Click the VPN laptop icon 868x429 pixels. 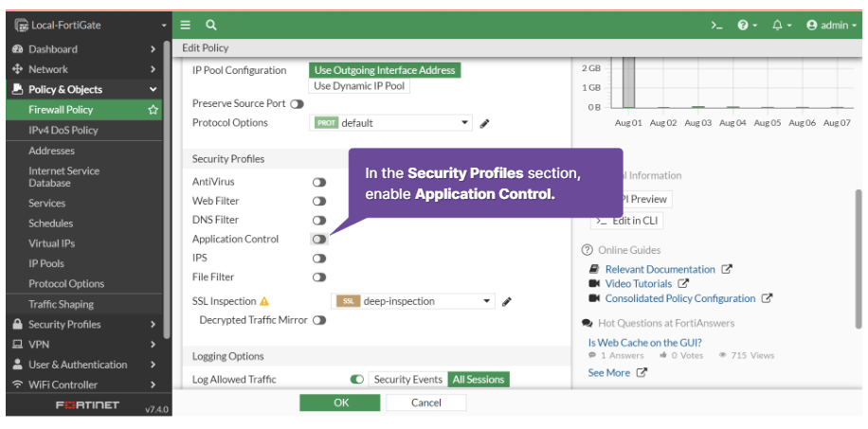pos(17,345)
